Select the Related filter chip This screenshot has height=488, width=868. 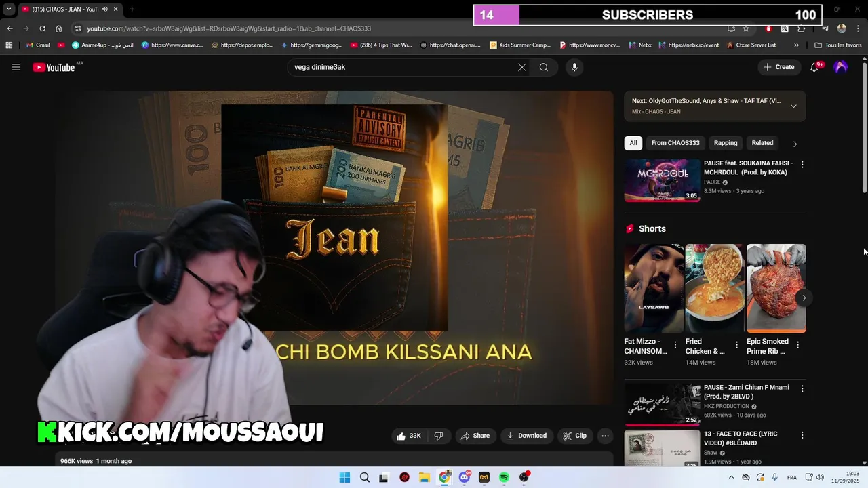pos(762,143)
